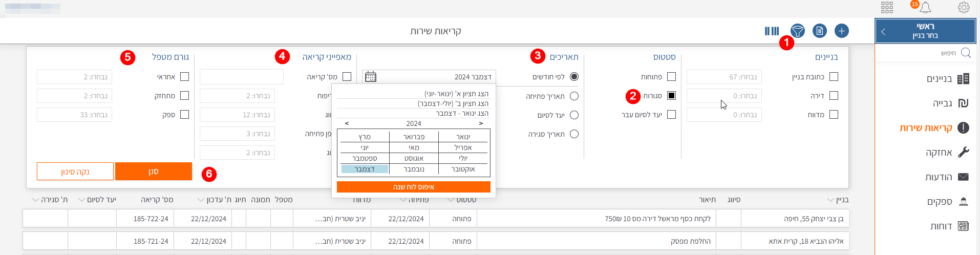Click the orange סנן filter button
980x255 pixels.
153,172
